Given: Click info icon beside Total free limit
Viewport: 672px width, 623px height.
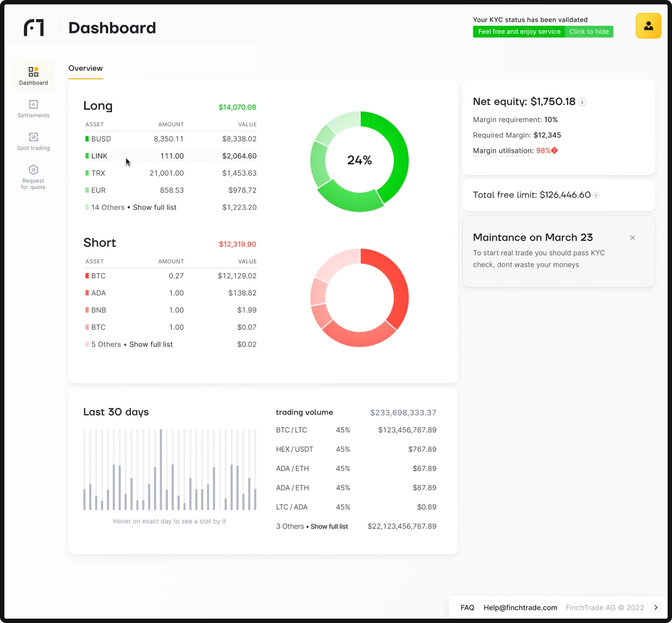Looking at the screenshot, I should [x=596, y=195].
